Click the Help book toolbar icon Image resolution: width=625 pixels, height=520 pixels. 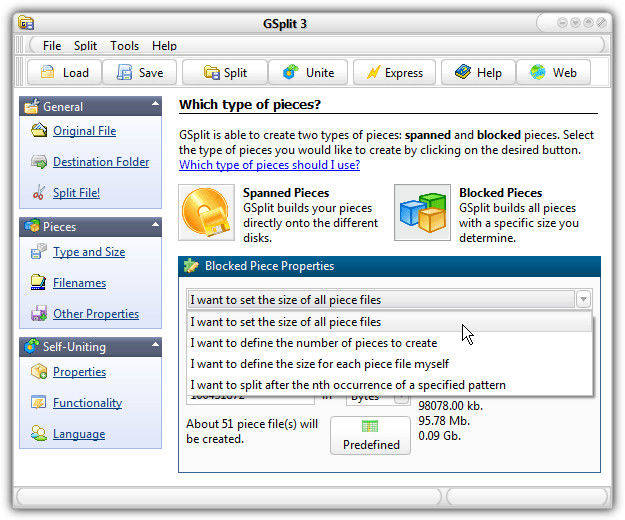pyautogui.click(x=461, y=72)
